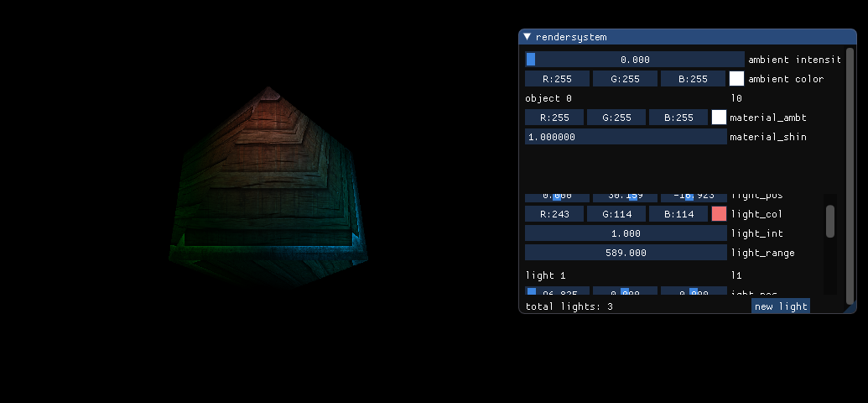This screenshot has width=868, height=403.
Task: Open the ambient color white swatch
Action: tap(737, 79)
